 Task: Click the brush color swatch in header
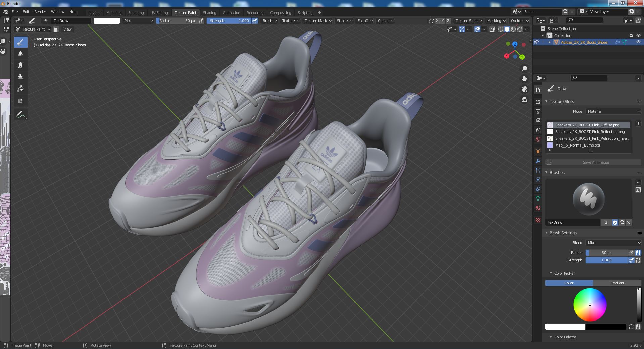[107, 21]
